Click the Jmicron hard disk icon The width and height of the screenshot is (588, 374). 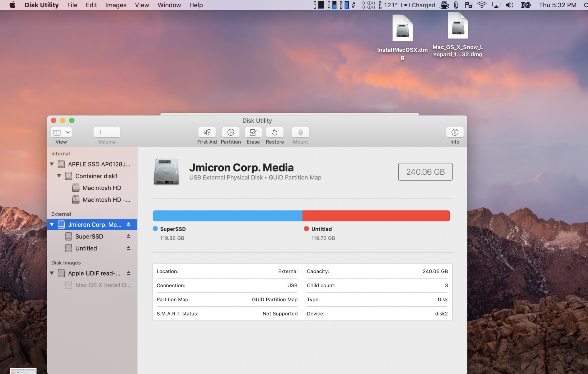[x=166, y=172]
